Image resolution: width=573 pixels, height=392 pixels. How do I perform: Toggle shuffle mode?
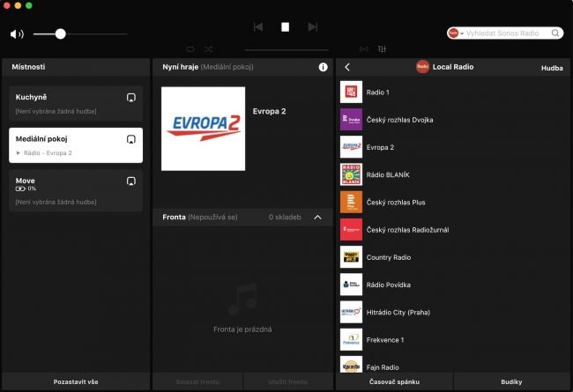(209, 49)
